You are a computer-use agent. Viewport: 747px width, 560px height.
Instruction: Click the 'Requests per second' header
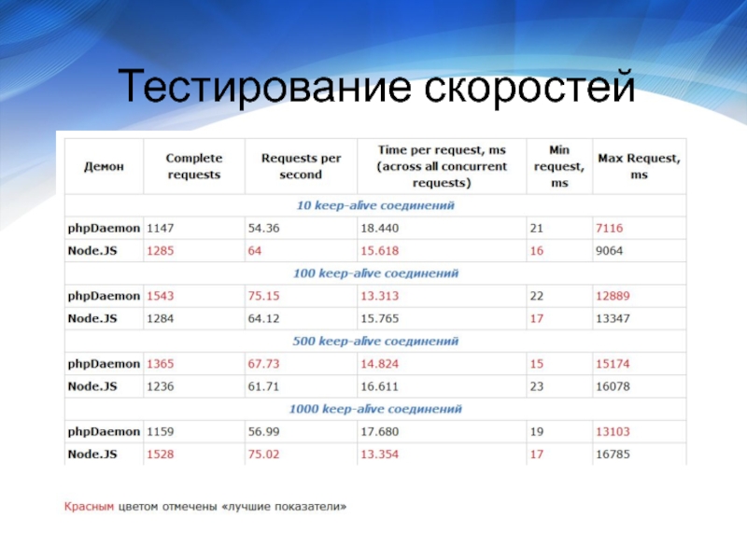tap(301, 166)
